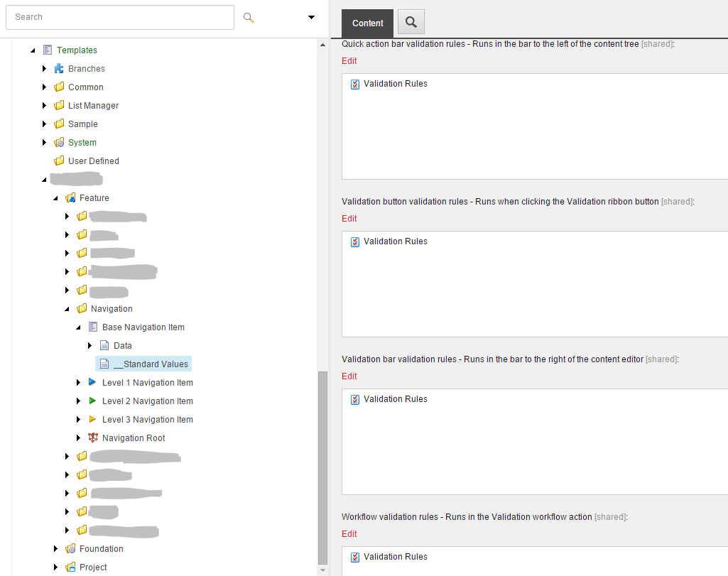Switch to the Content tab
The image size is (728, 576).
(367, 23)
